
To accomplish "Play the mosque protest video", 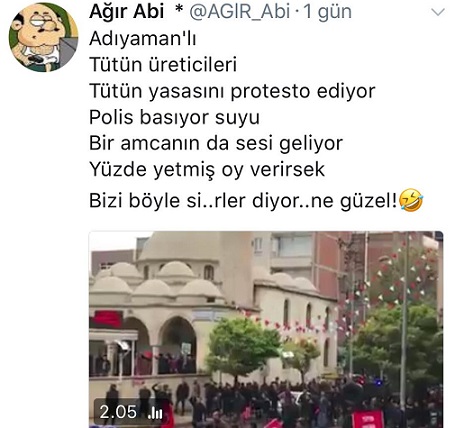I will pyautogui.click(x=266, y=329).
